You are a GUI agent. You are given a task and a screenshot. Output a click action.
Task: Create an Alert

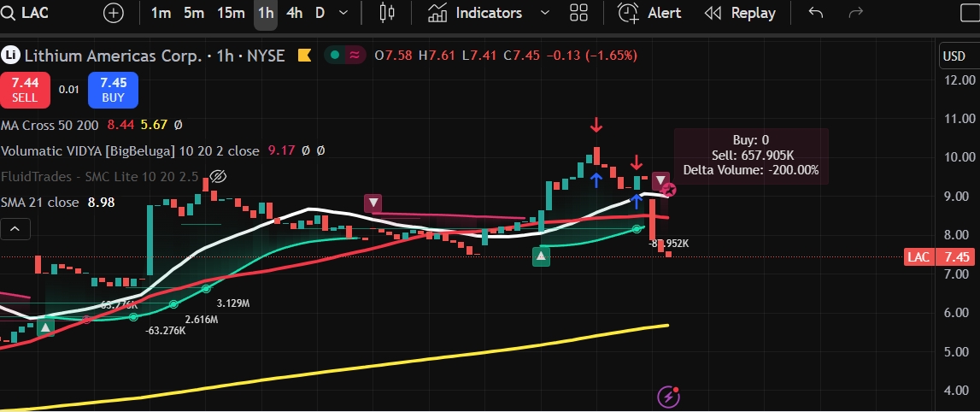[649, 13]
